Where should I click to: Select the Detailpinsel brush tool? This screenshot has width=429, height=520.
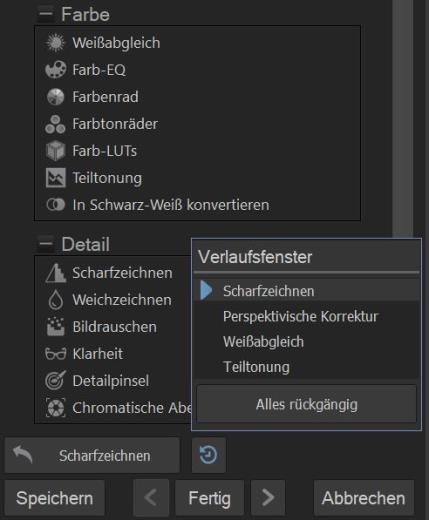[x=97, y=381]
